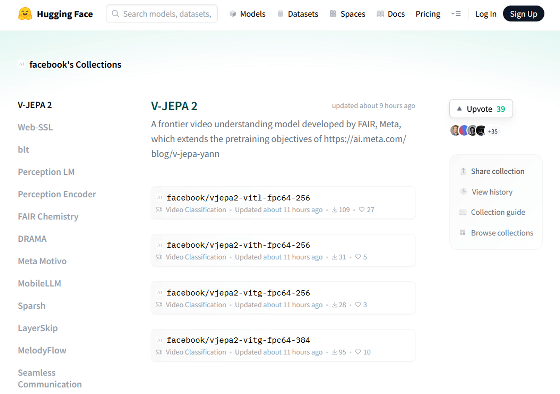Click Browse collections
Image resolution: width=560 pixels, height=394 pixels.
point(502,233)
